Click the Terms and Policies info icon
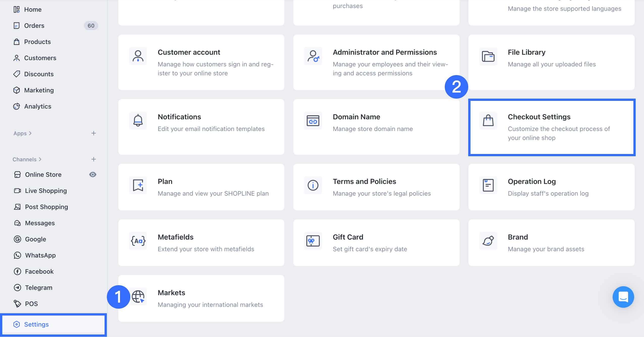 click(x=313, y=185)
